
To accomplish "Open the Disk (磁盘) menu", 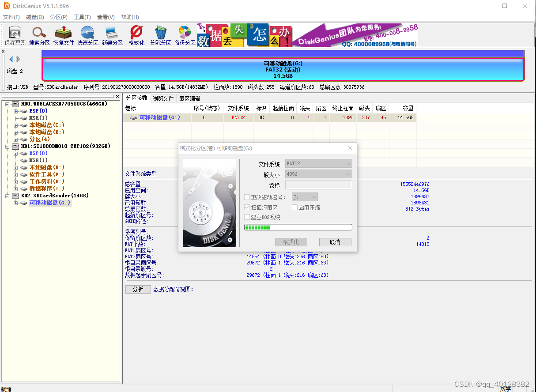I will [35, 17].
